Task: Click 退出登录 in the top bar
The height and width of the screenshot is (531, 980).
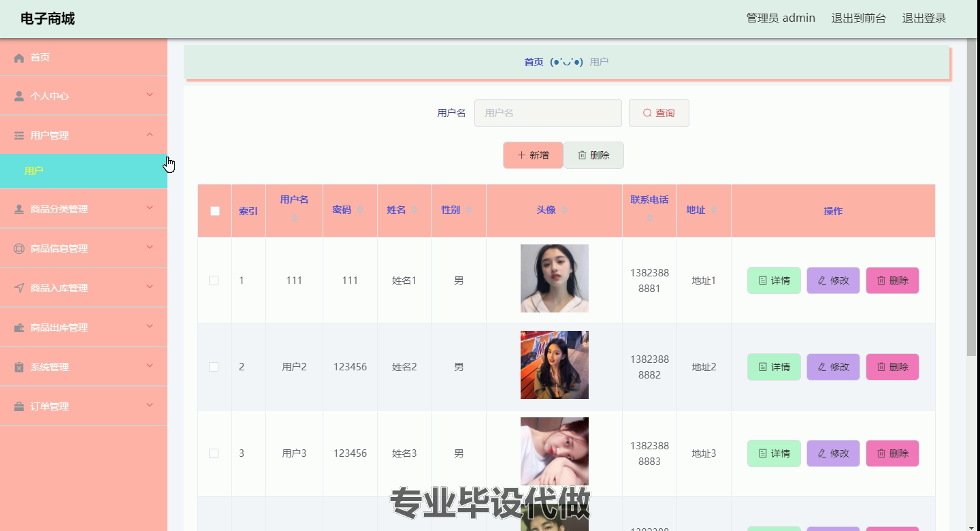Action: click(x=924, y=18)
